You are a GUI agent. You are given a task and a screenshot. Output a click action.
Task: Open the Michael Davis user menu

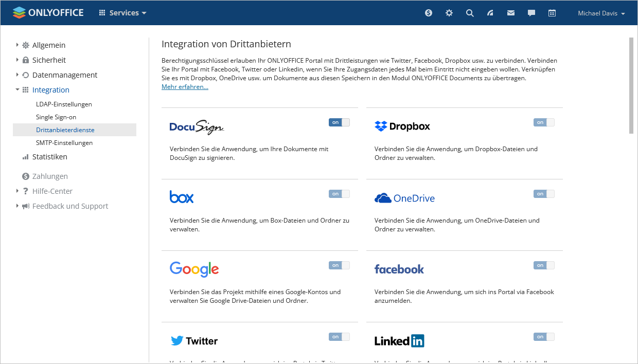pos(601,13)
